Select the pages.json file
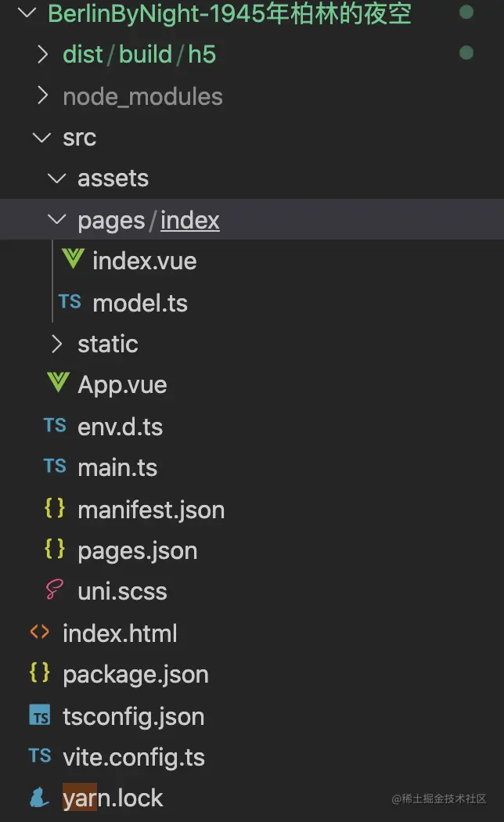Image resolution: width=504 pixels, height=822 pixels. 137,550
